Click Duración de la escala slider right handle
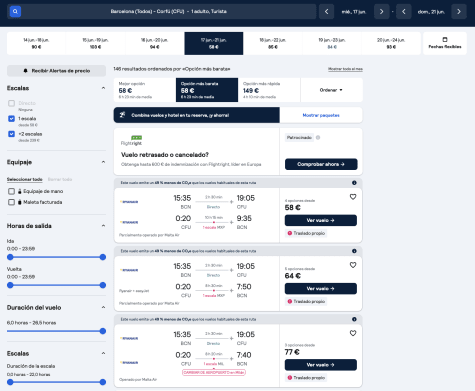 pos(103,382)
